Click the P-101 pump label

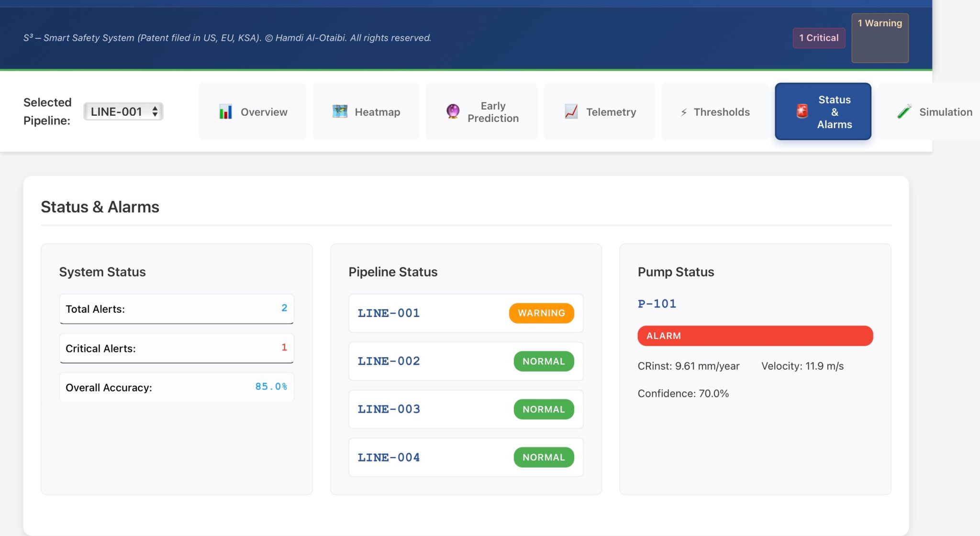pyautogui.click(x=657, y=304)
